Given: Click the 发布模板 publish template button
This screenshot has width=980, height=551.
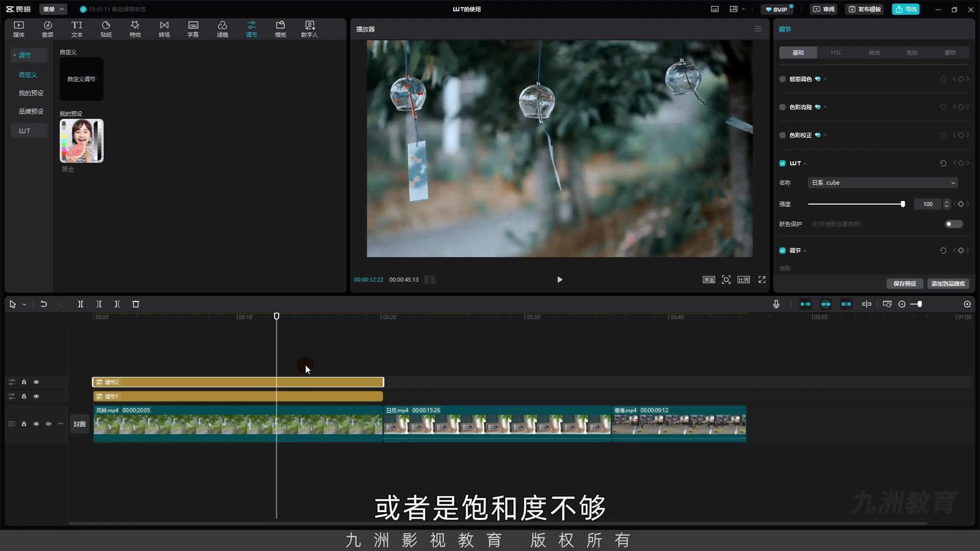Looking at the screenshot, I should pos(865,9).
